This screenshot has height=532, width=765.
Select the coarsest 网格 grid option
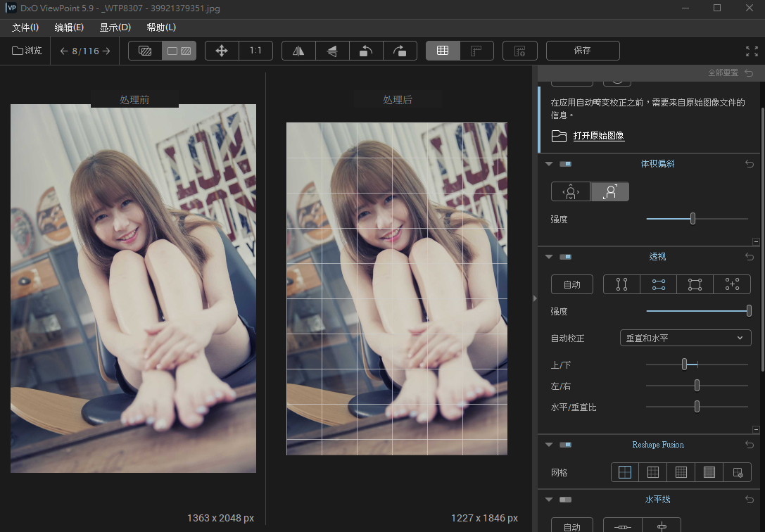pos(625,472)
